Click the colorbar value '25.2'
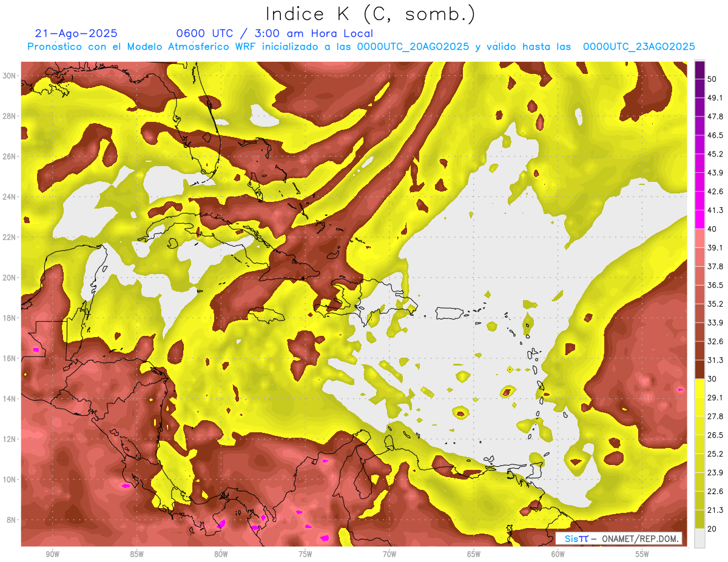The height and width of the screenshot is (562, 728). [x=715, y=453]
